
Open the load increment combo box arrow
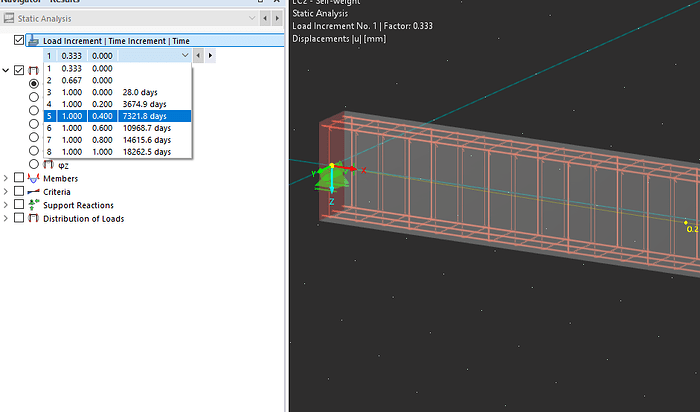coord(185,55)
